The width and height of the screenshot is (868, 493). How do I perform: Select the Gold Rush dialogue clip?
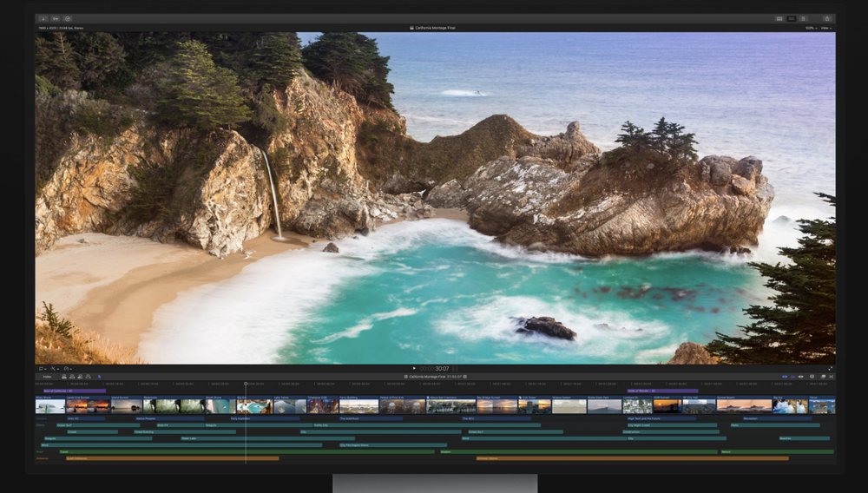[371, 419]
